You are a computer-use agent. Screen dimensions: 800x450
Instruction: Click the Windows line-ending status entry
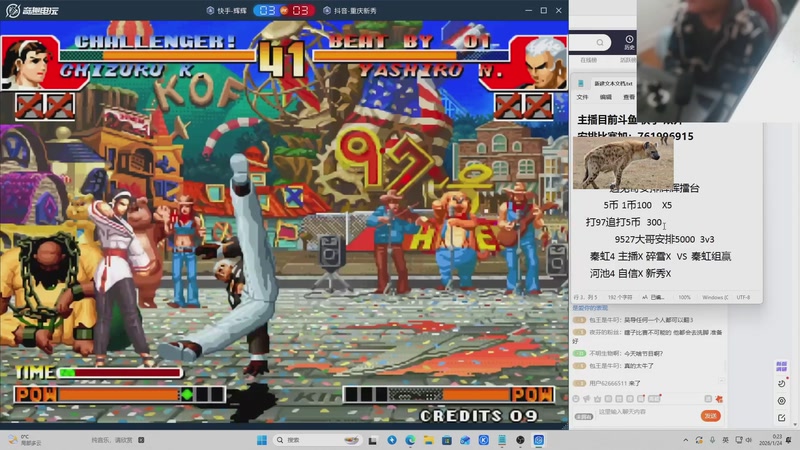tap(715, 297)
